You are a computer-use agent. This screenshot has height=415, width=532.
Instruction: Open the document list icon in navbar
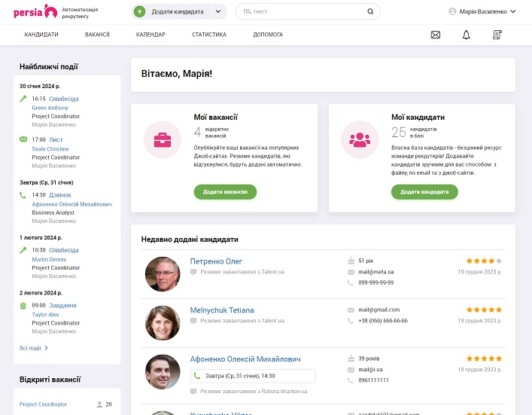point(497,35)
